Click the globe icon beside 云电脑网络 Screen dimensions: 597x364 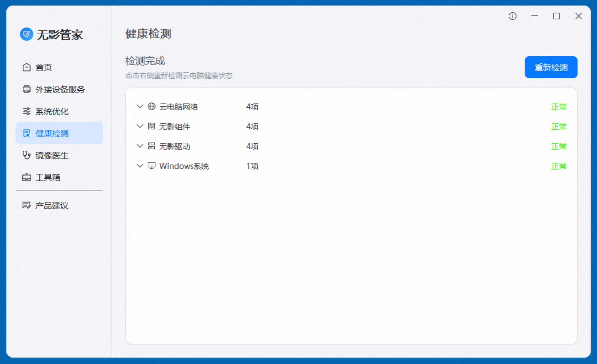coord(151,107)
